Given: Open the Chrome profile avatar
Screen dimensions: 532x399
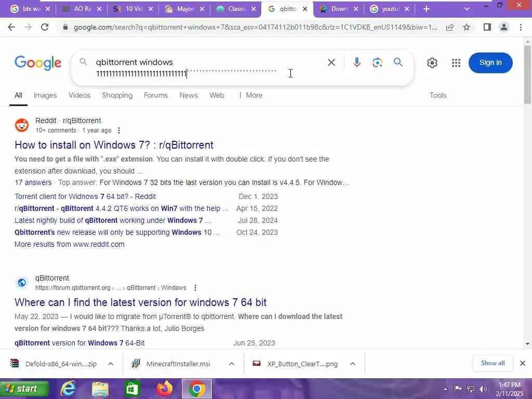Looking at the screenshot, I should 504,27.
